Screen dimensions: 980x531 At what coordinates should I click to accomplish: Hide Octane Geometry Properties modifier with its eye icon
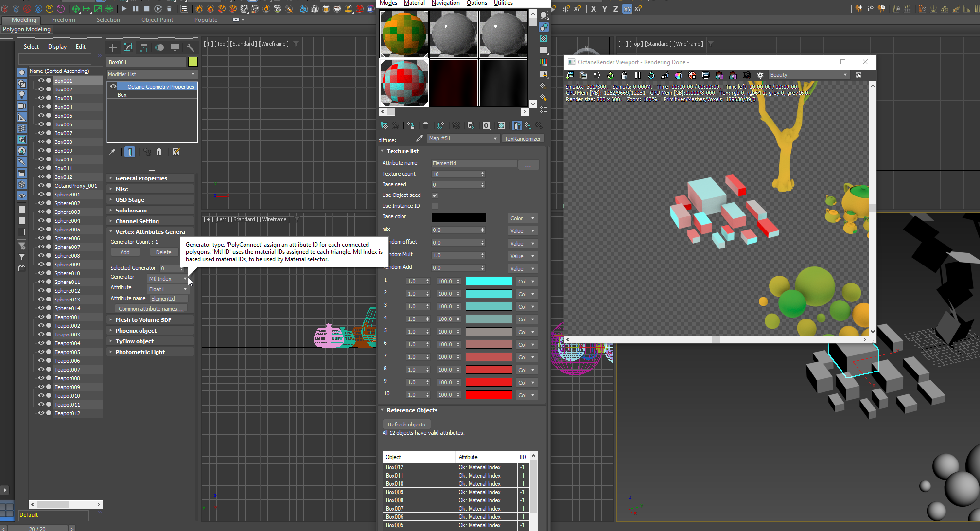pyautogui.click(x=113, y=87)
